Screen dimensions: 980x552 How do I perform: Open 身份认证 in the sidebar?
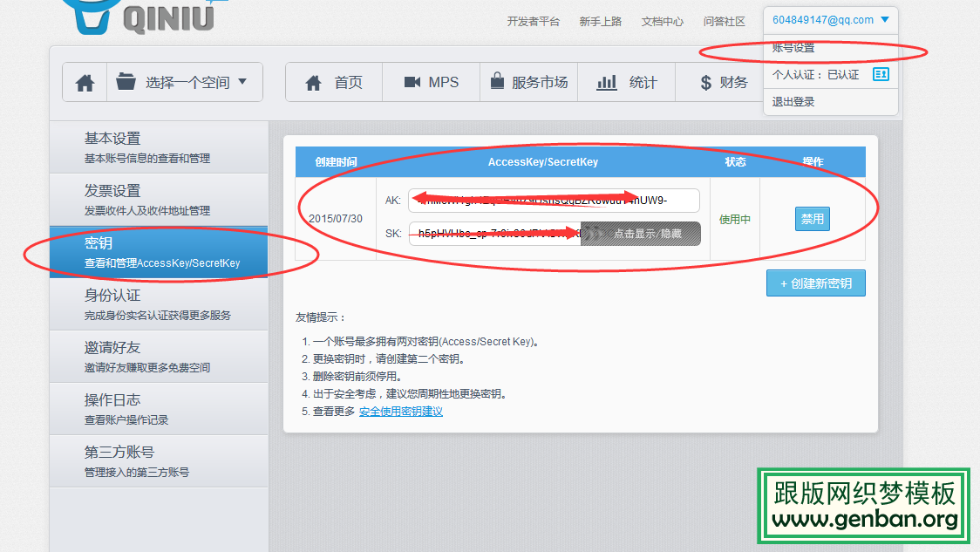click(159, 303)
